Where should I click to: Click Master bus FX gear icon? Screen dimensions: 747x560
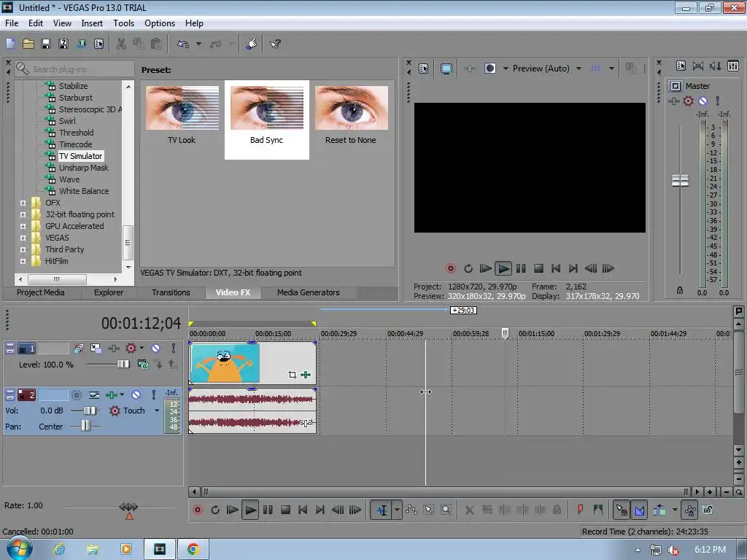click(x=688, y=101)
